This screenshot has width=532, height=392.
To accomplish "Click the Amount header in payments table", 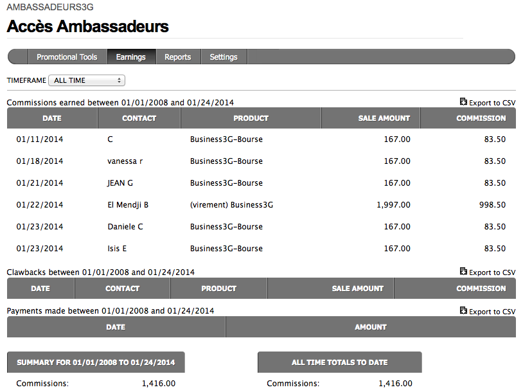I will pos(371,327).
